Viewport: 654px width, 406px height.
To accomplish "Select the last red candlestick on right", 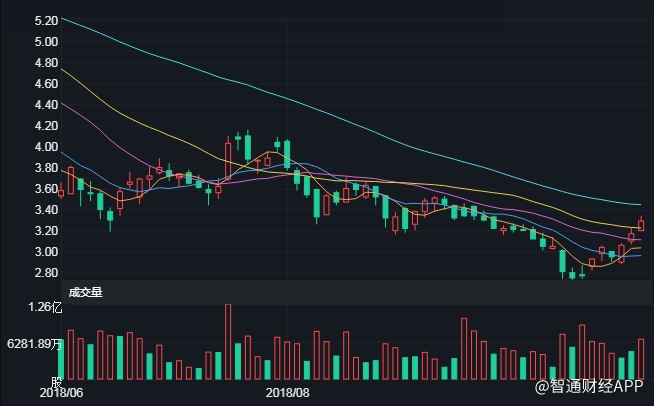I will 641,225.
